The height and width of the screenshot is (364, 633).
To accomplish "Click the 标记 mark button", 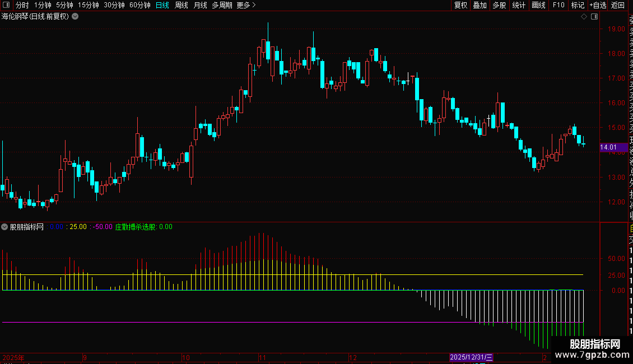I will coord(578,5).
